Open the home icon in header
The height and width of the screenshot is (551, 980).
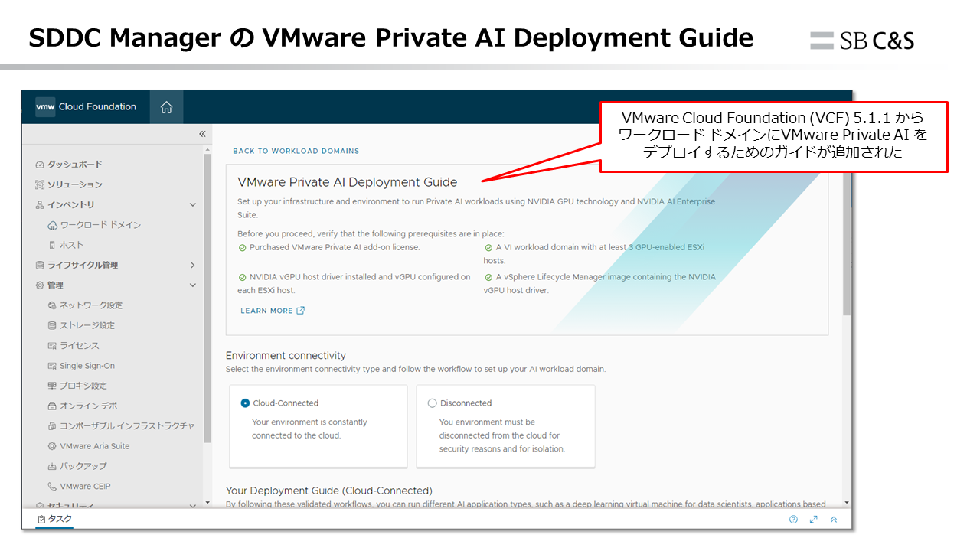pyautogui.click(x=166, y=107)
